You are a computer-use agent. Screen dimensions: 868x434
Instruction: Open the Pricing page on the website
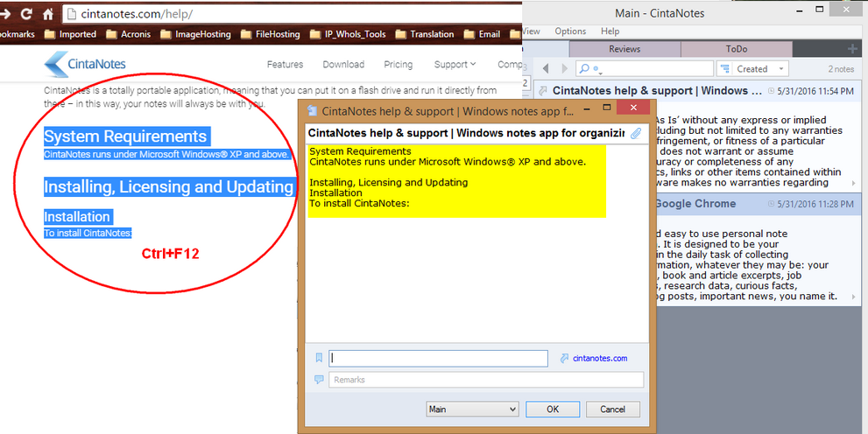pos(398,64)
